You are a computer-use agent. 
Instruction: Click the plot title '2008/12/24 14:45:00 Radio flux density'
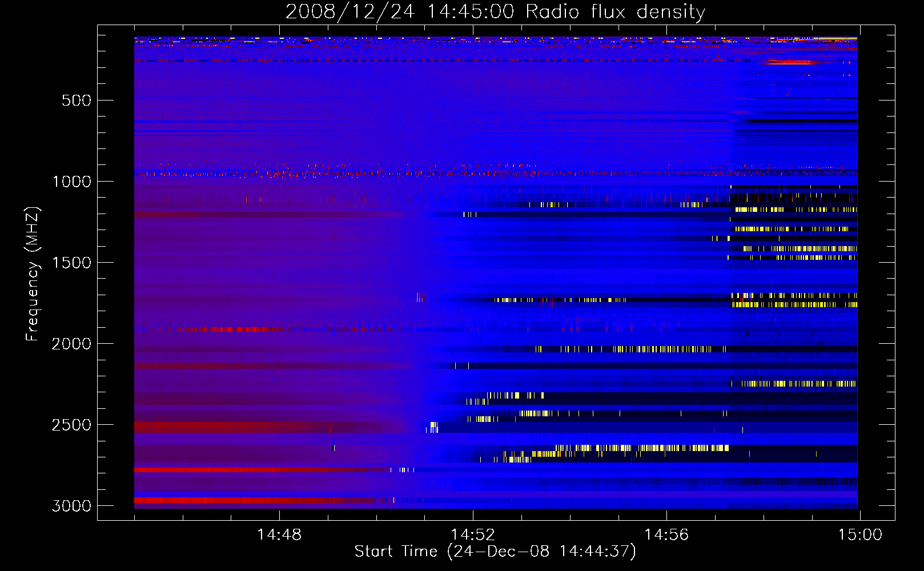click(495, 11)
